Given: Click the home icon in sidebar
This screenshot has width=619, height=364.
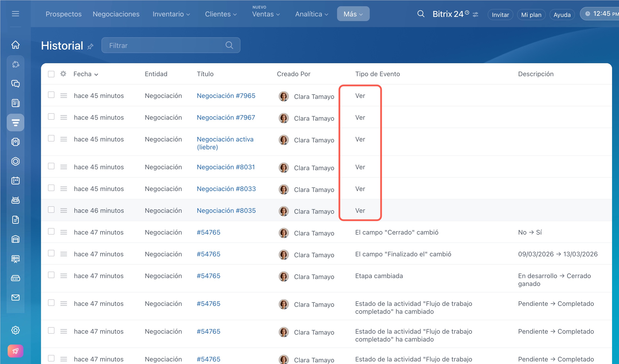Looking at the screenshot, I should coord(16,45).
